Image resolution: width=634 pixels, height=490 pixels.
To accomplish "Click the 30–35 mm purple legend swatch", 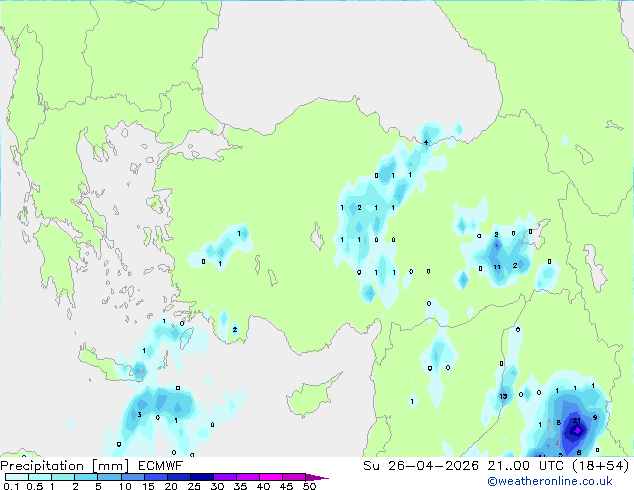I will [x=224, y=477].
